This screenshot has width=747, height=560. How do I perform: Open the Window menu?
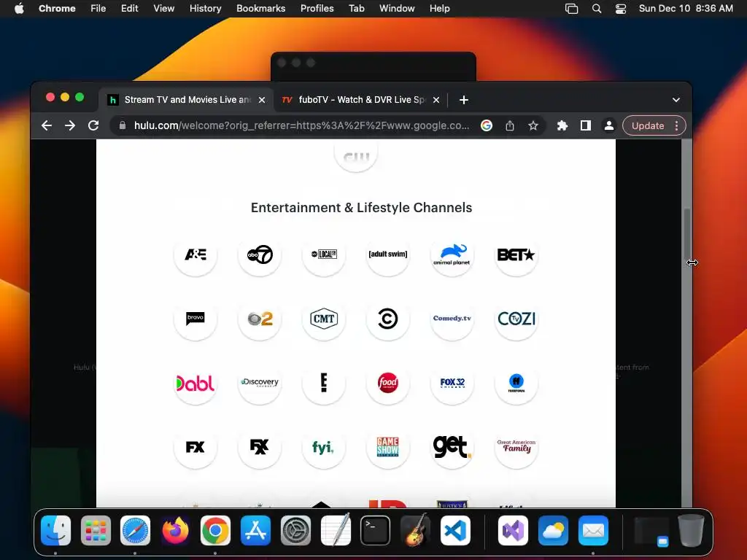[x=397, y=9]
